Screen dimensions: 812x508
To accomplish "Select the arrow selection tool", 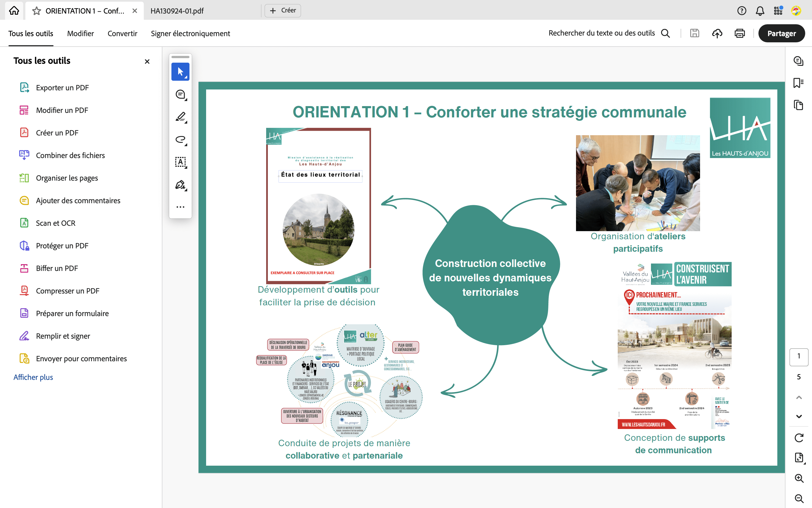I will (180, 72).
